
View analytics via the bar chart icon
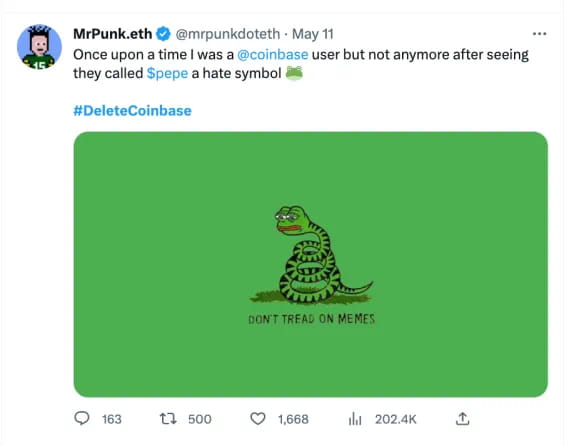355,418
